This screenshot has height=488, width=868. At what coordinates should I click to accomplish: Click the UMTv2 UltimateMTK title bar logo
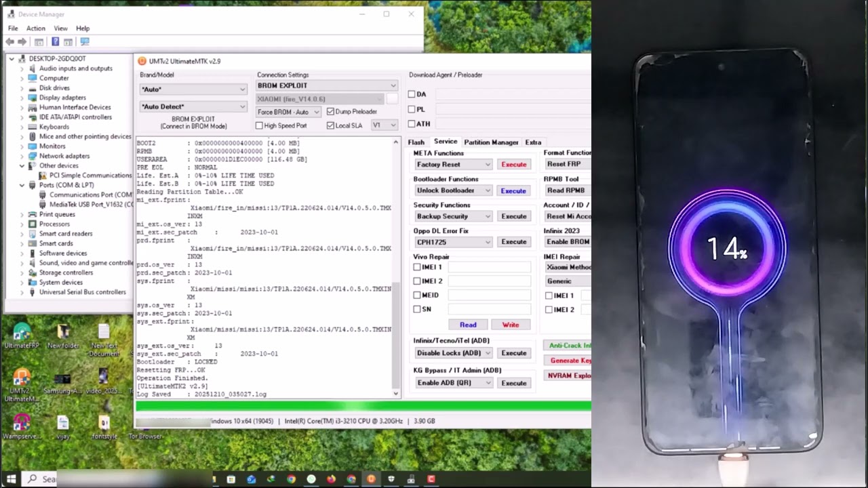pos(142,61)
